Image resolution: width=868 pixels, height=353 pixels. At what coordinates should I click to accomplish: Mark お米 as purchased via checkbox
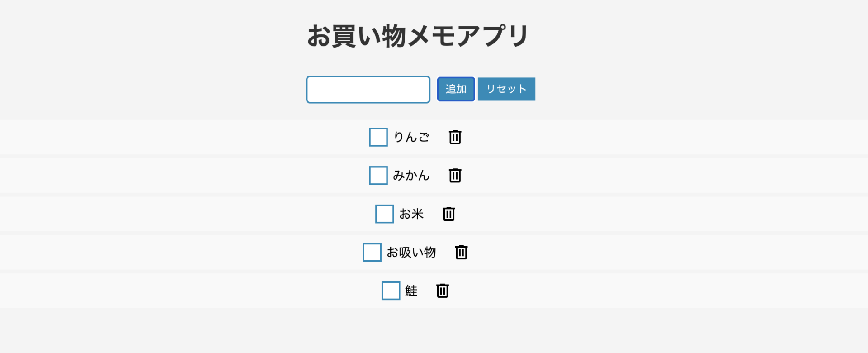tap(385, 214)
